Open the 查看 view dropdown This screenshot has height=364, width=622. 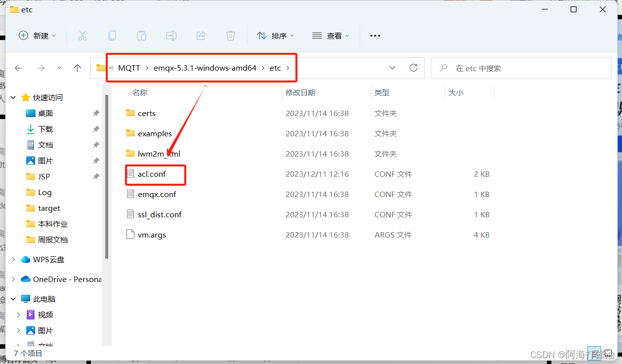(x=331, y=35)
